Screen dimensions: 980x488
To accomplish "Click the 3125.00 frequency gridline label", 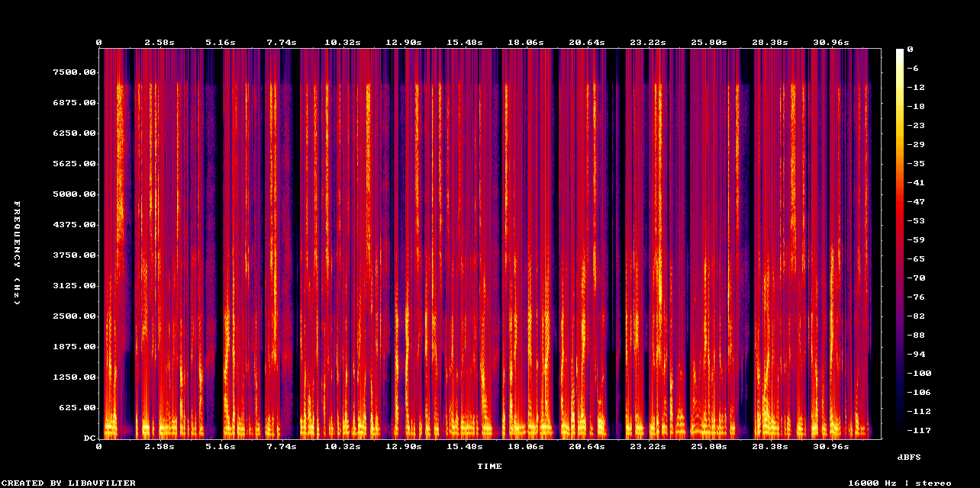I will point(76,286).
